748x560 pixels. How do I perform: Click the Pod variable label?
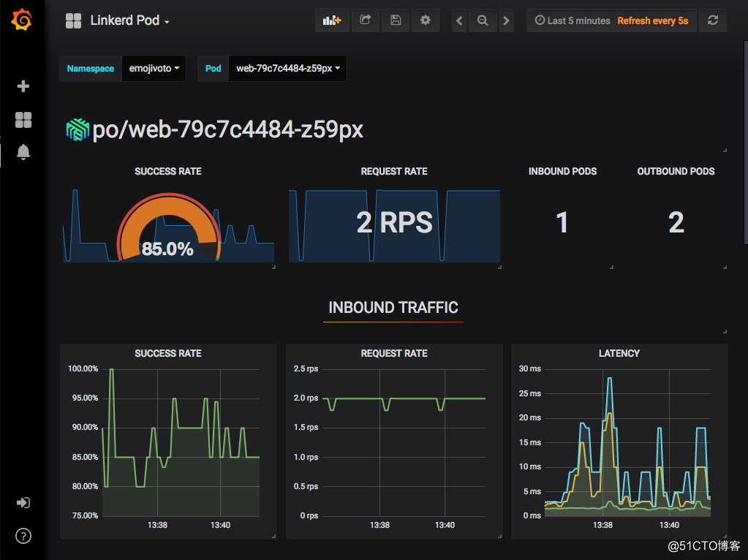pyautogui.click(x=214, y=68)
